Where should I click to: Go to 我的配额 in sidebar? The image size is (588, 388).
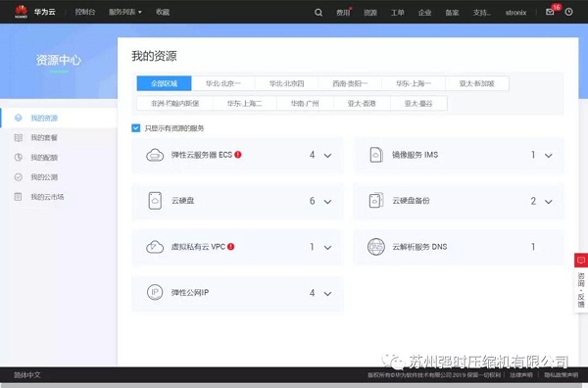click(x=44, y=157)
